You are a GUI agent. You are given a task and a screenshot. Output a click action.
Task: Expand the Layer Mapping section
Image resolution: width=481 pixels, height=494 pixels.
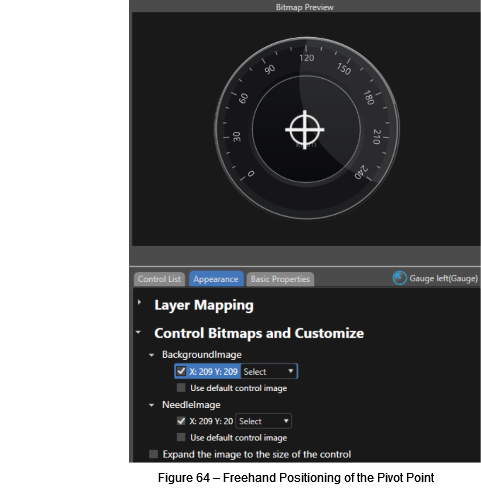coord(139,302)
